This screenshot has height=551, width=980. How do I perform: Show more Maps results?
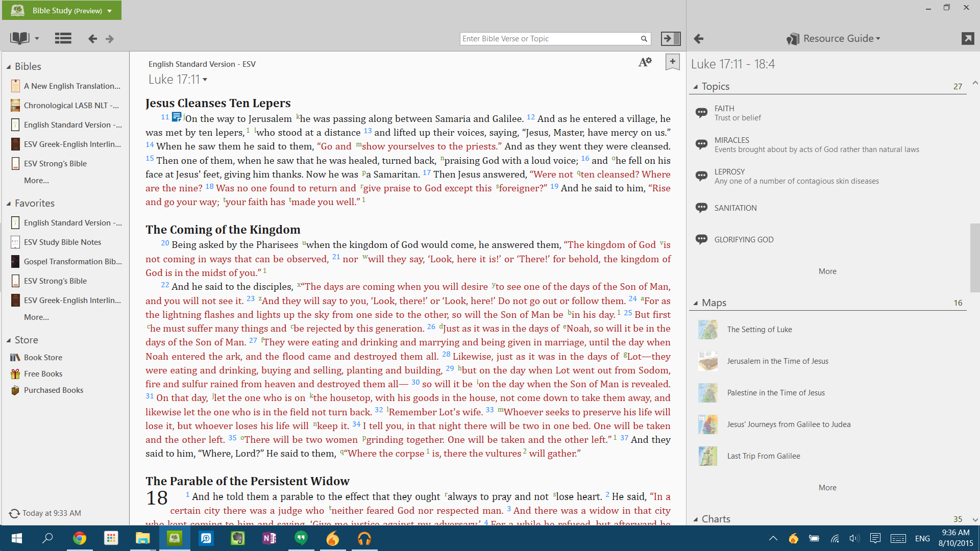click(x=827, y=488)
